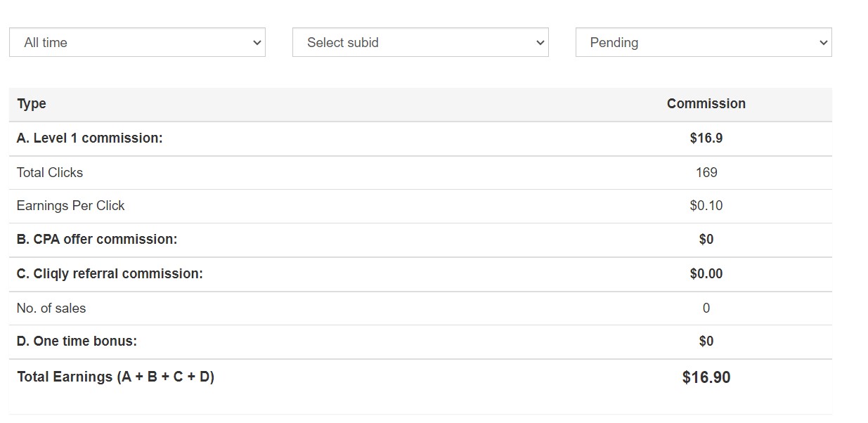Select the Earnings Per Click row
Screen dimensions: 868x423
420,206
